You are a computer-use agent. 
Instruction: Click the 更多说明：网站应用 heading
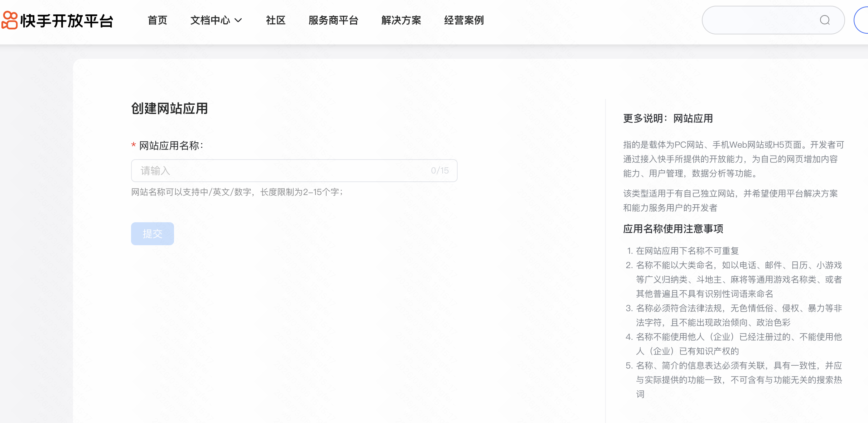(x=668, y=119)
